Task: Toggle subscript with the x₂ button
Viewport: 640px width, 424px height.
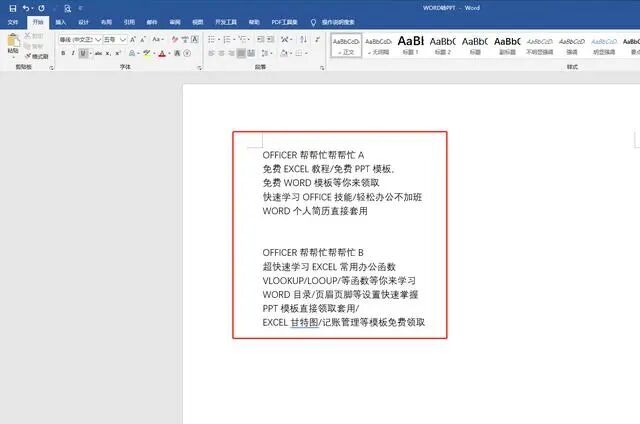Action: click(108, 53)
